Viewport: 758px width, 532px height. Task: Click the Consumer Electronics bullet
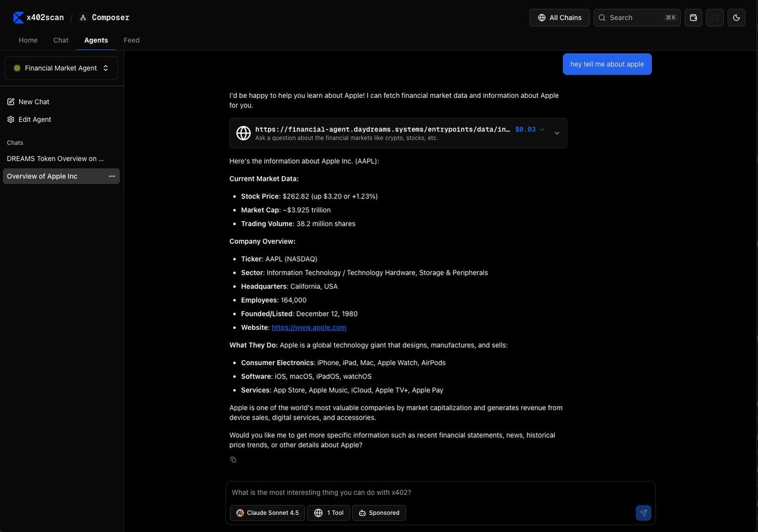(x=343, y=363)
